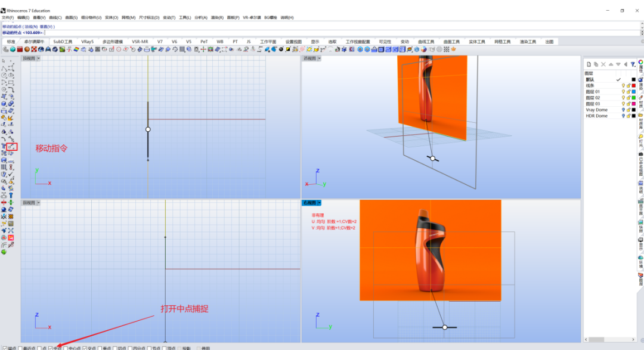Click the duplicate layer icon in layers panel
Viewport: 644px width, 350px height.
pos(596,64)
